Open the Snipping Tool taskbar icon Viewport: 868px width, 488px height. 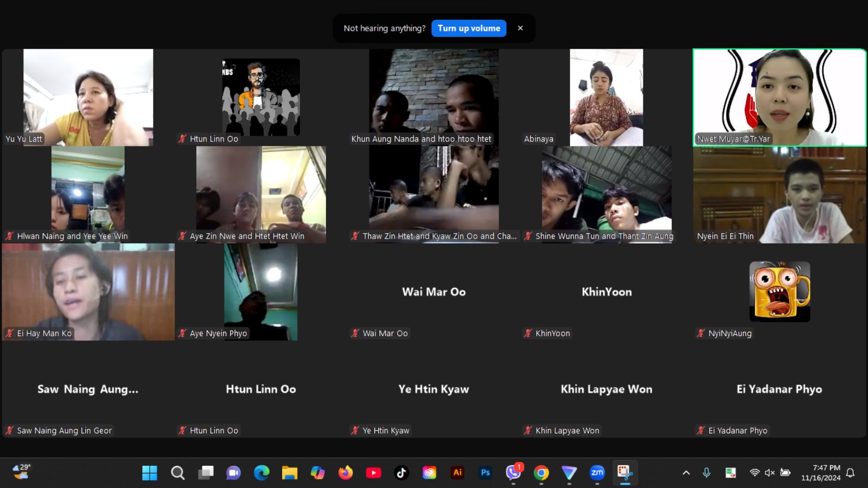(624, 473)
